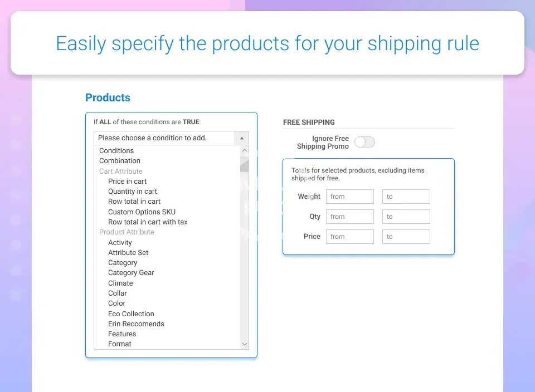Toggle the Ignore Free Shipping Promo switch

pos(364,142)
